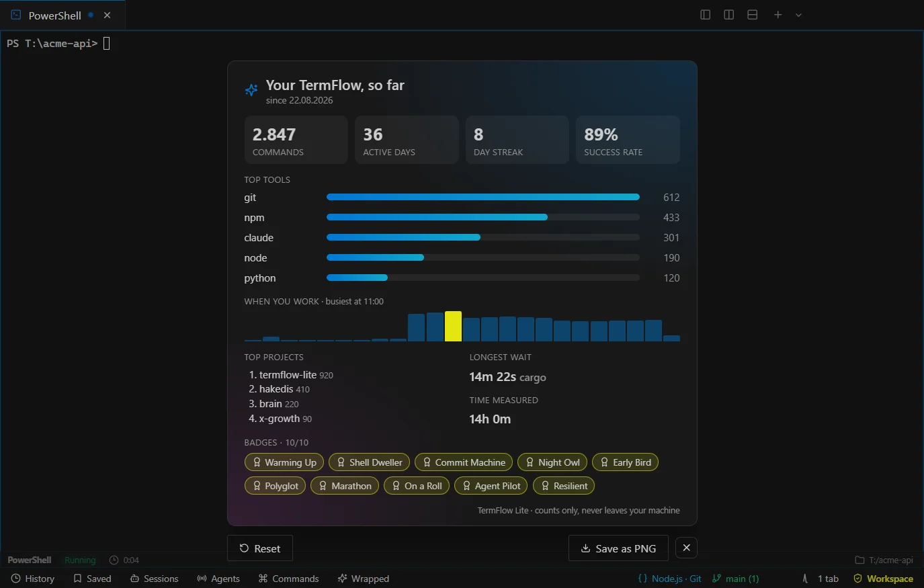Click the On a Roll badge

(x=417, y=486)
